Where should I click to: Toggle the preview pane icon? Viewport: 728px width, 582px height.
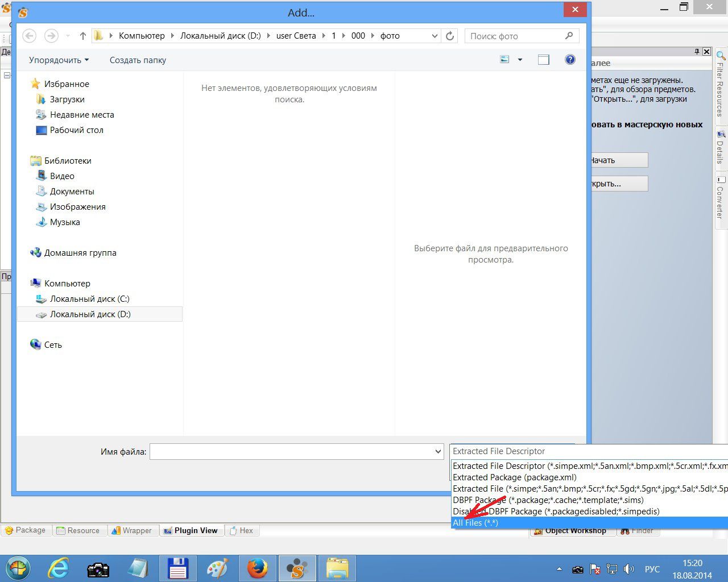543,60
